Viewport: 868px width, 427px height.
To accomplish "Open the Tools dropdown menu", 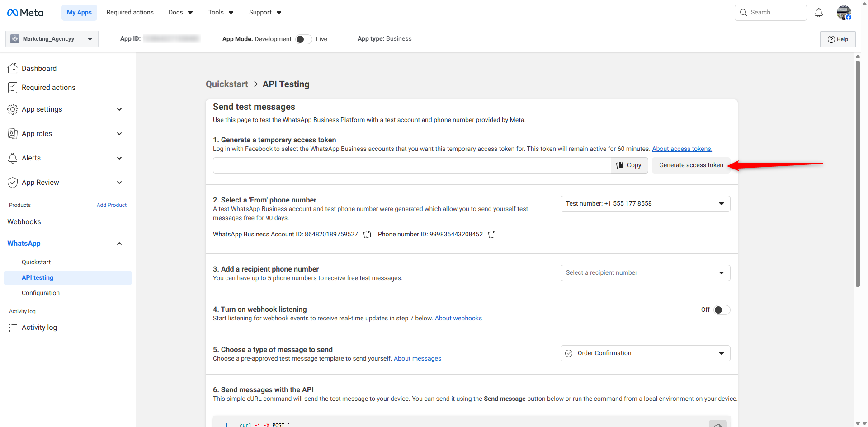I will pos(221,13).
